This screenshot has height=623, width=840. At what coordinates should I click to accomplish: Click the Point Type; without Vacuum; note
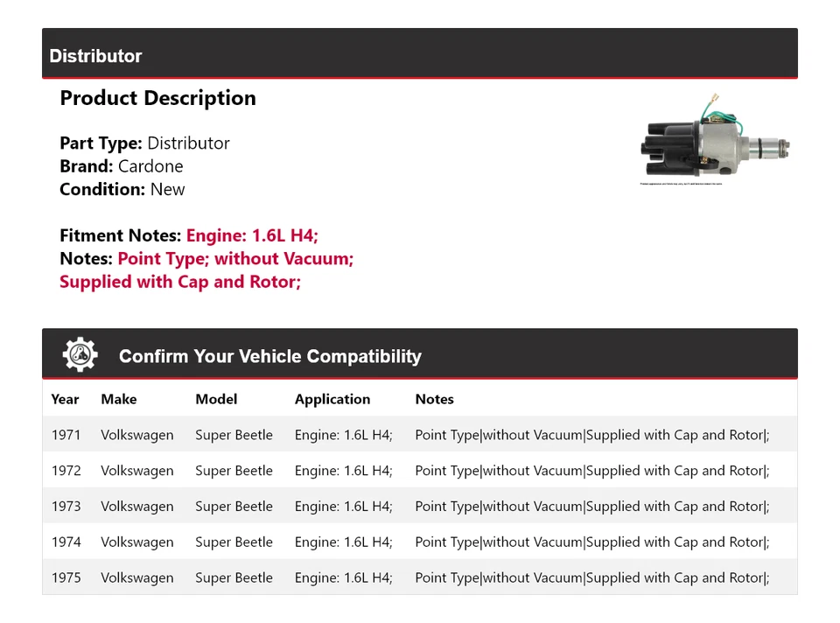pyautogui.click(x=235, y=259)
